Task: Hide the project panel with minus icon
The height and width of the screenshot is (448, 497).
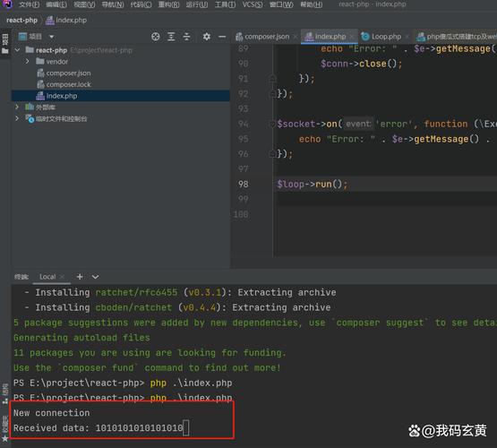Action: point(222,37)
